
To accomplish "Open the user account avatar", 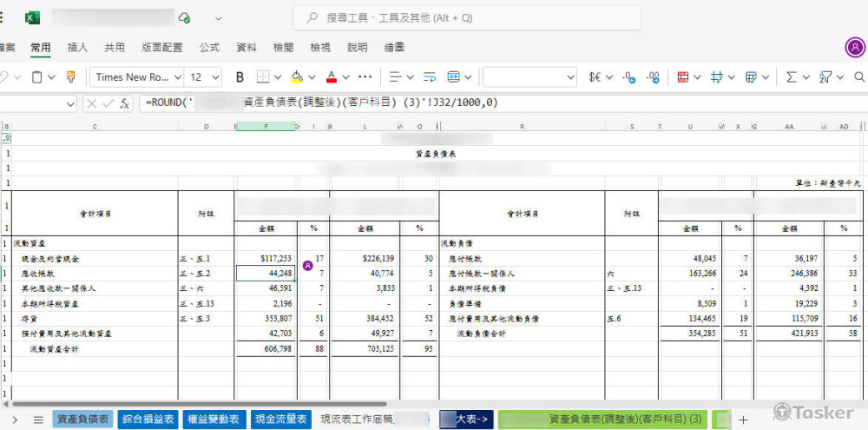I will click(x=855, y=48).
